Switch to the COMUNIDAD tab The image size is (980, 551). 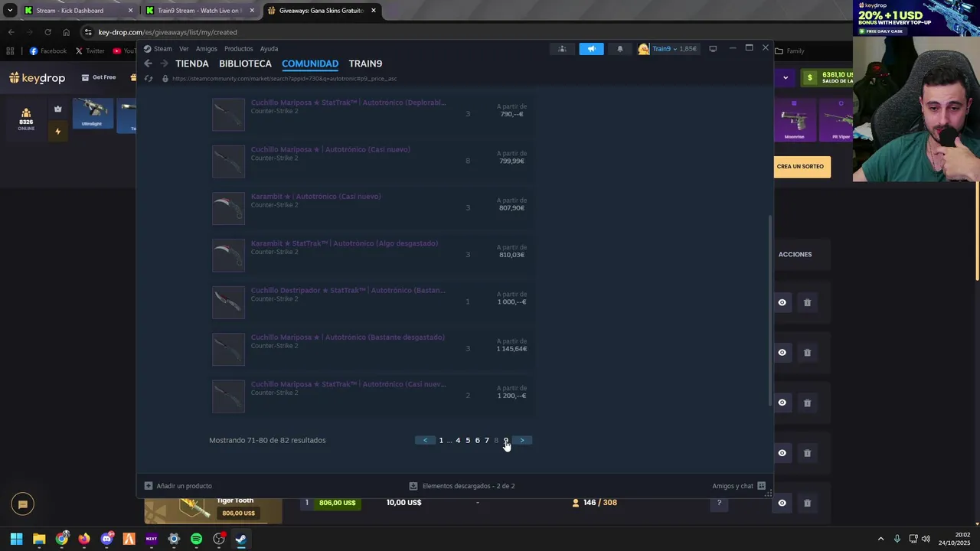pyautogui.click(x=310, y=64)
